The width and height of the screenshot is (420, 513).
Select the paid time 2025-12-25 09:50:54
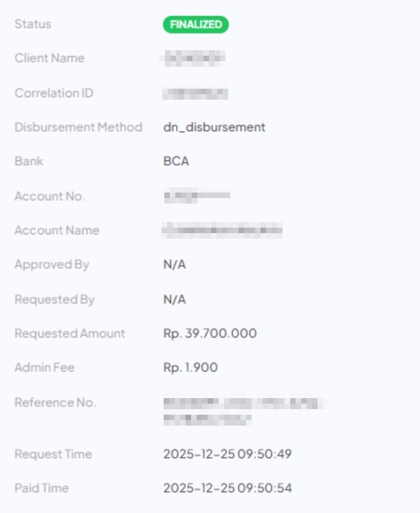228,488
